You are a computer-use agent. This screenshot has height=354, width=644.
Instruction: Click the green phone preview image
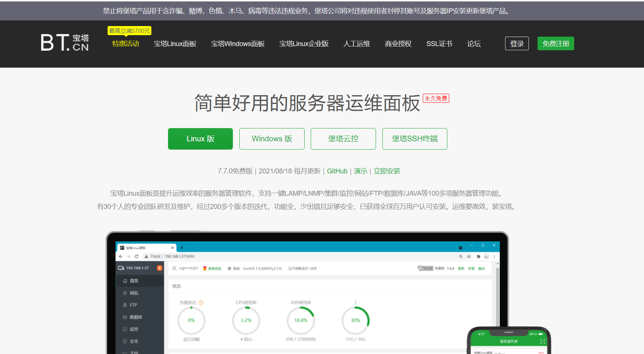[509, 340]
